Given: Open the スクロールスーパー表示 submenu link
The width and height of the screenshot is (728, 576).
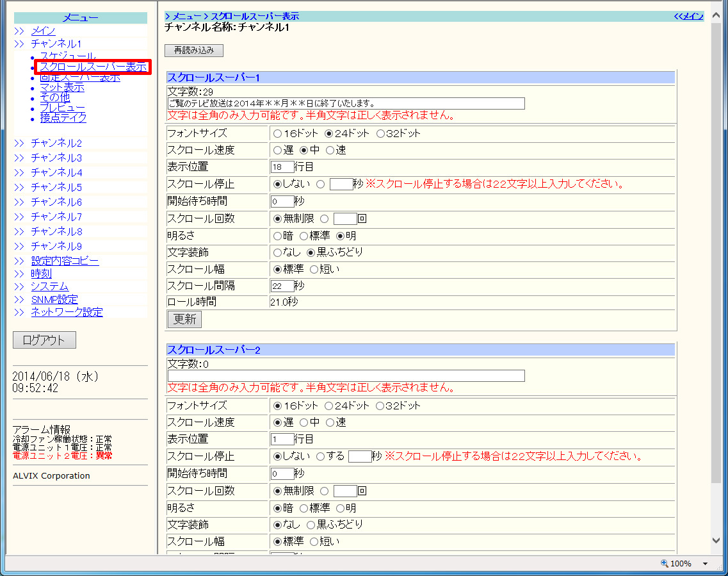Looking at the screenshot, I should point(93,67).
